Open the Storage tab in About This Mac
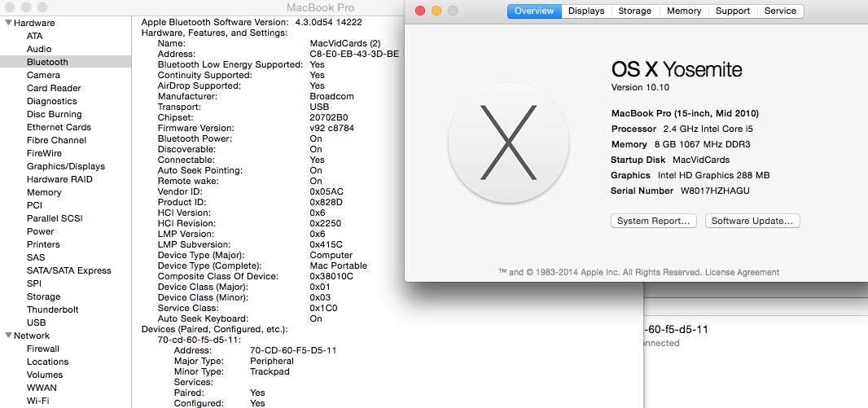The image size is (868, 408). pos(635,11)
